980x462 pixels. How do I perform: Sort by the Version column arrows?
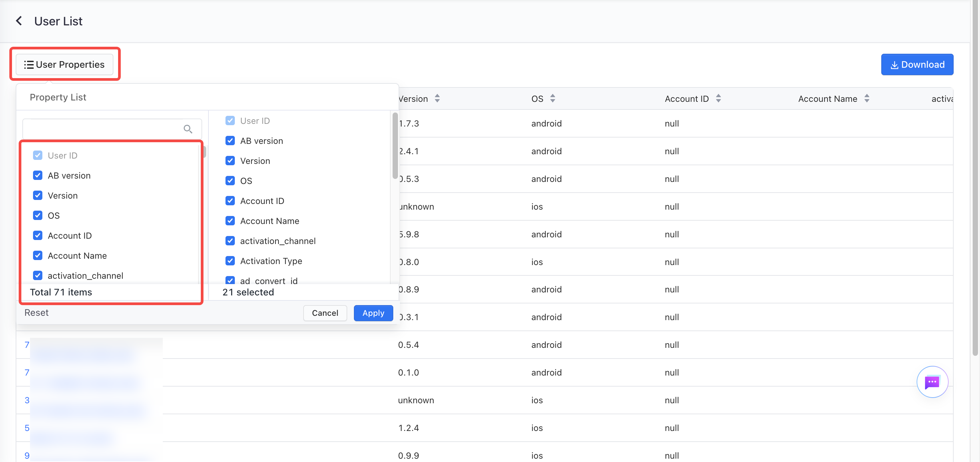point(437,99)
